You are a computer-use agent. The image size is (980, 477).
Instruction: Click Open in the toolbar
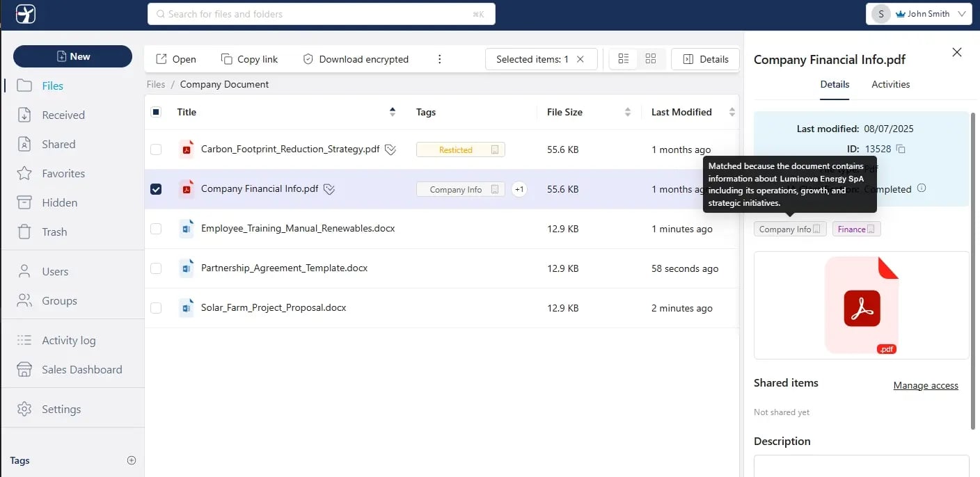tap(175, 59)
